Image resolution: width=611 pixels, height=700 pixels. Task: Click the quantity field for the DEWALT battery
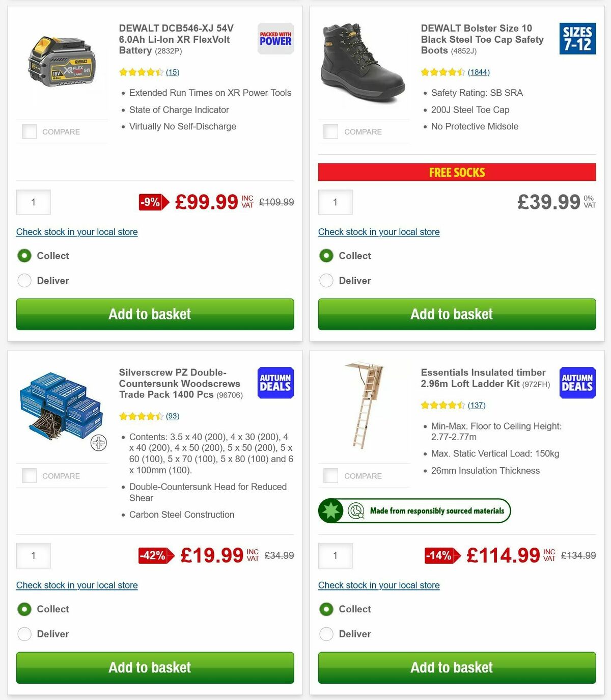coord(33,202)
